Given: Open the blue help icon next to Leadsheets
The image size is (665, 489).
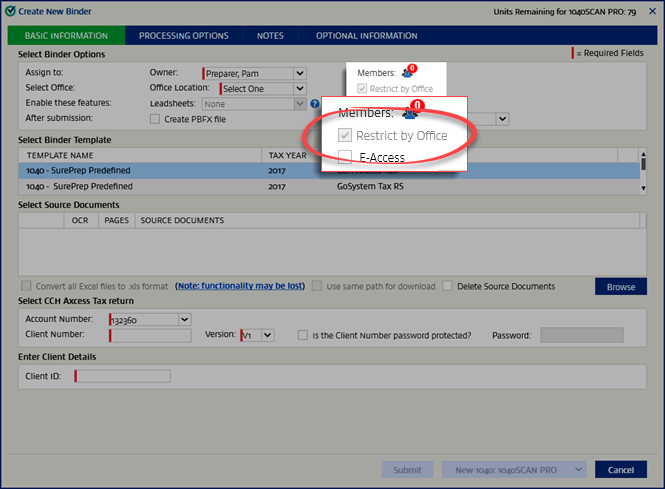Looking at the screenshot, I should [x=314, y=103].
